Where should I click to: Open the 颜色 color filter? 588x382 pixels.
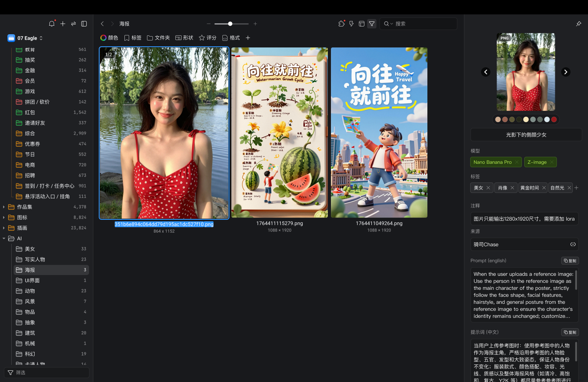pyautogui.click(x=109, y=38)
